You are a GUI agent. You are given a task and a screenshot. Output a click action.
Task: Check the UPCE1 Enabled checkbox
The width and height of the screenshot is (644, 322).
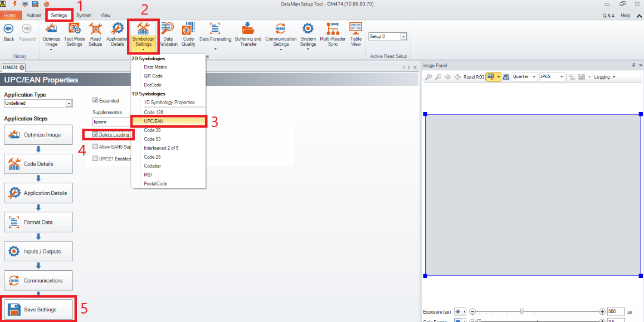click(x=95, y=158)
